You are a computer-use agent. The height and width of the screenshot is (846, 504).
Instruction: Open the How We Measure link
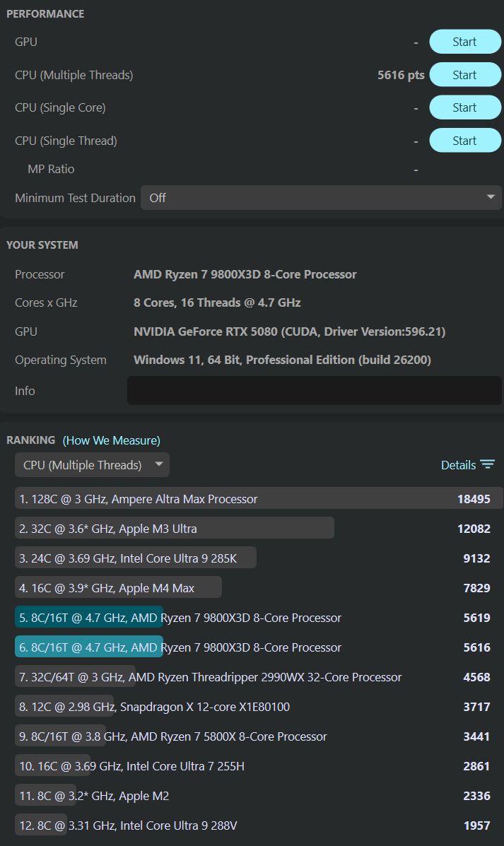click(111, 440)
